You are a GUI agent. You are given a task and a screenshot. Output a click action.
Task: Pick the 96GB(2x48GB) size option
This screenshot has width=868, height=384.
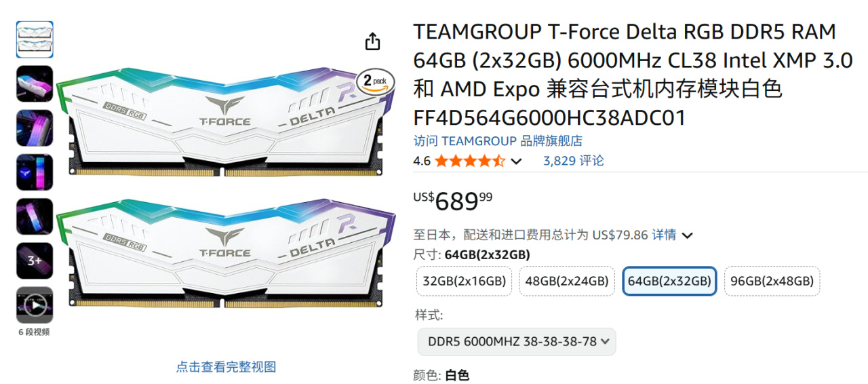[x=772, y=281]
